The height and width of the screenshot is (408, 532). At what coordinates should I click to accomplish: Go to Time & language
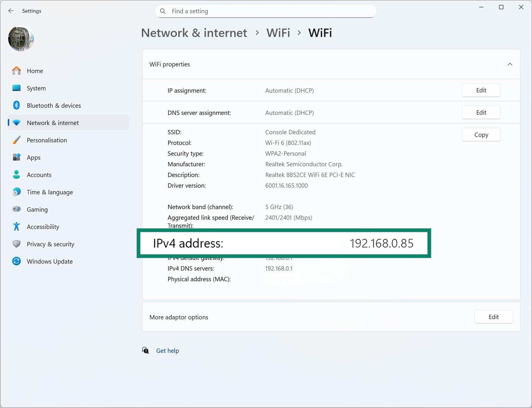(x=68, y=192)
